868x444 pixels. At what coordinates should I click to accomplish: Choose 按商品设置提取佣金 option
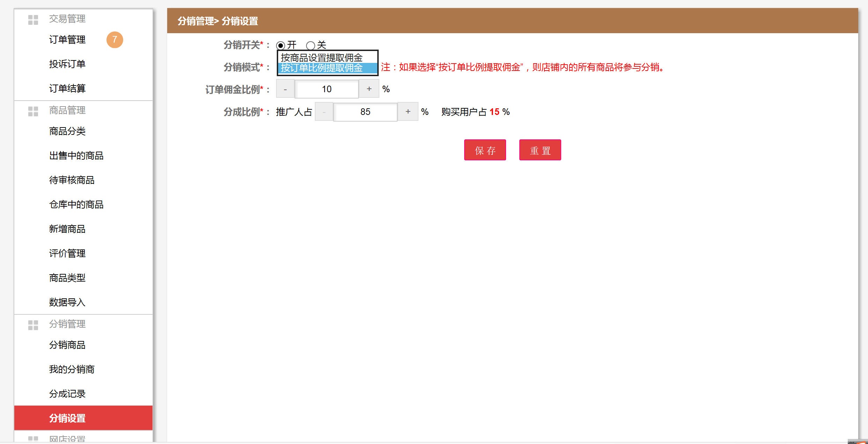click(x=322, y=57)
